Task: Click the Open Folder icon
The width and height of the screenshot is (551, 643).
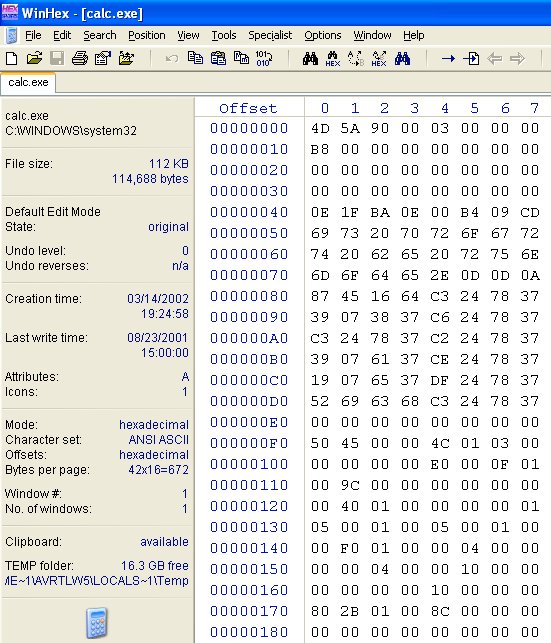Action: tap(126, 59)
